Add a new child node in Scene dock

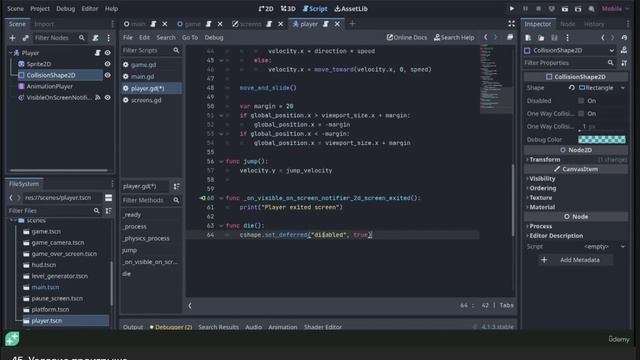click(12, 38)
